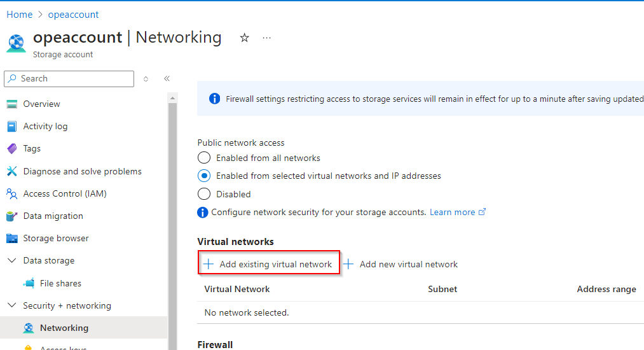Select the Disabled public access option

pos(204,194)
